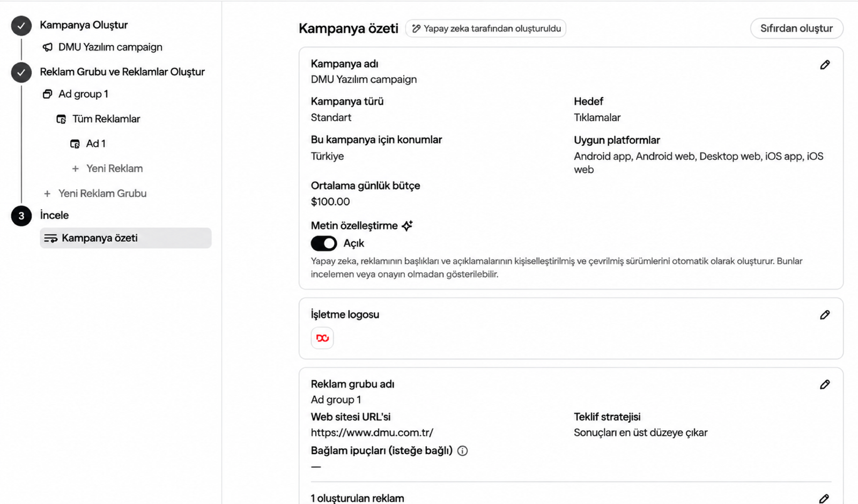
Task: Open the Kampanya Oluştur step
Action: point(84,25)
